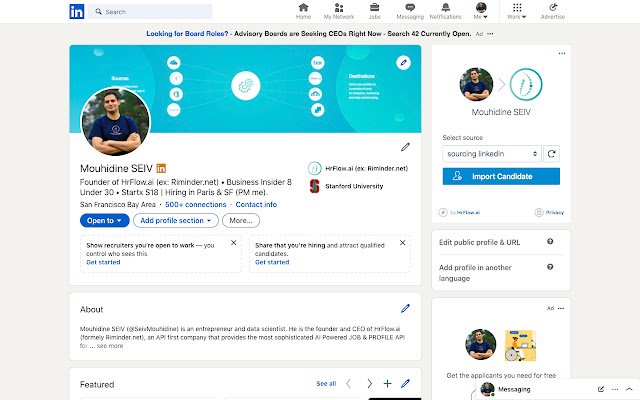Open the Contact info link
This screenshot has width=640, height=400.
[x=256, y=204]
